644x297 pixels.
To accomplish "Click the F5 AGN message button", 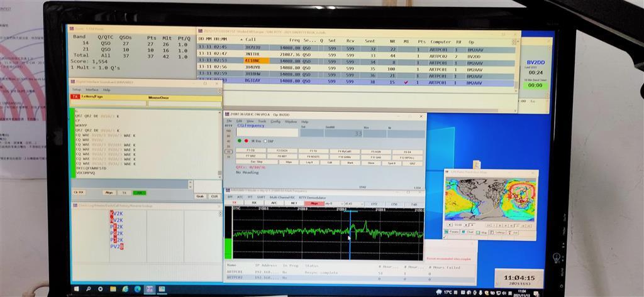I will click(x=376, y=151).
